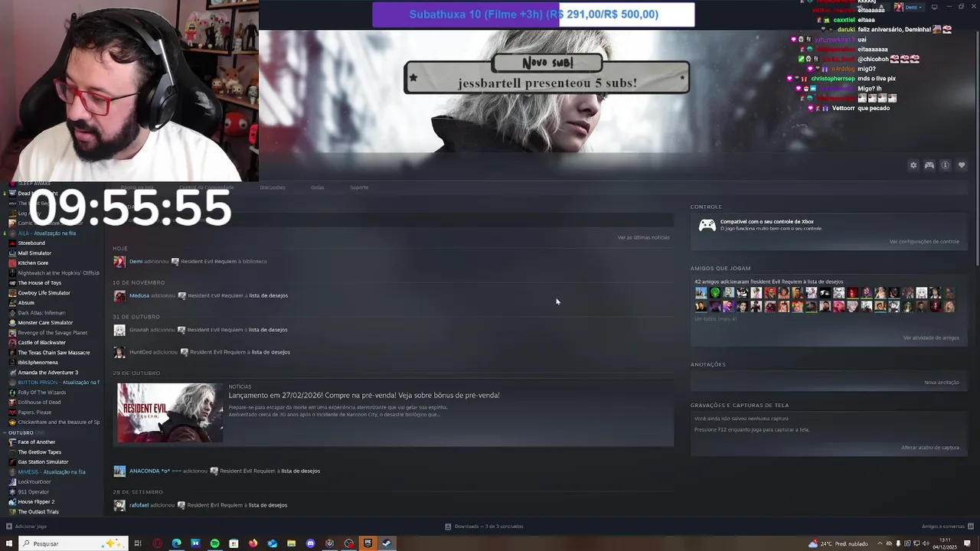Viewport: 980px width, 551px height.
Task: Select The Outlast Trials game
Action: click(38, 512)
